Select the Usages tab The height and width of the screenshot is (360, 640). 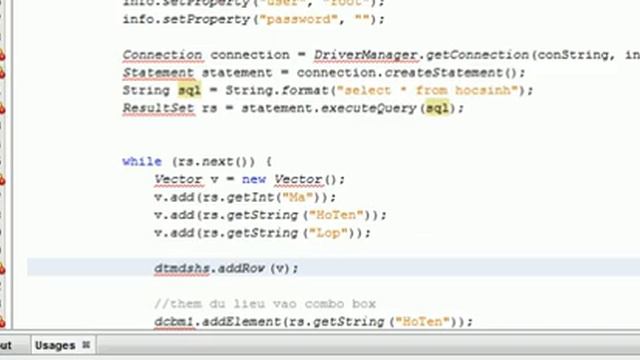pyautogui.click(x=55, y=346)
